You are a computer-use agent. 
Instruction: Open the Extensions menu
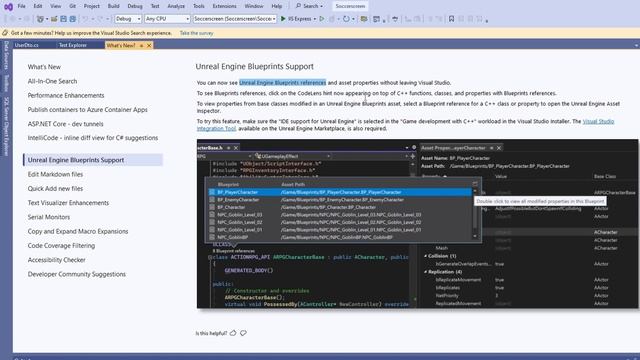[x=224, y=6]
